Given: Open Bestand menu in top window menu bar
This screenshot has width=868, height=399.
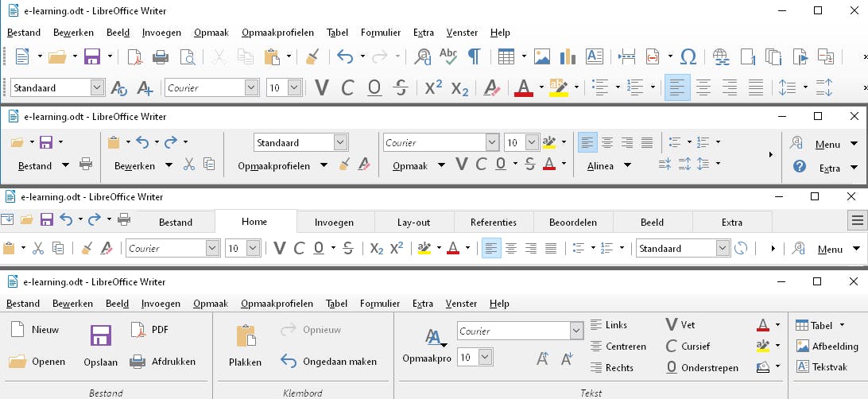Looking at the screenshot, I should click(x=24, y=33).
